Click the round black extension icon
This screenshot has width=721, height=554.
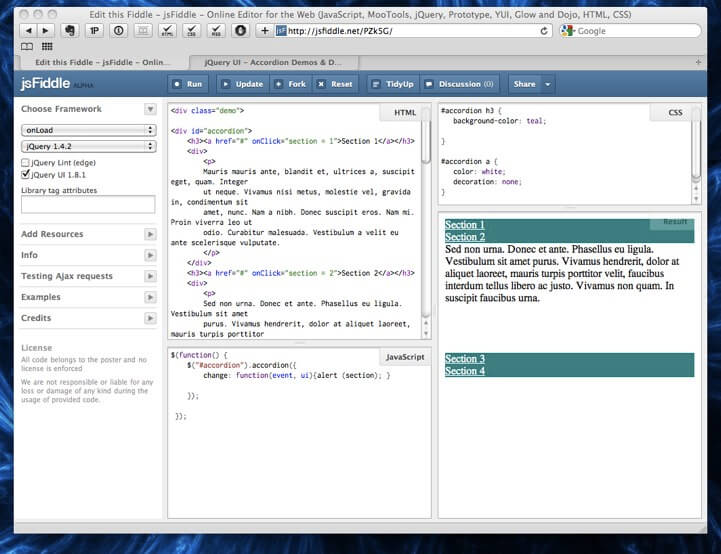click(x=240, y=31)
